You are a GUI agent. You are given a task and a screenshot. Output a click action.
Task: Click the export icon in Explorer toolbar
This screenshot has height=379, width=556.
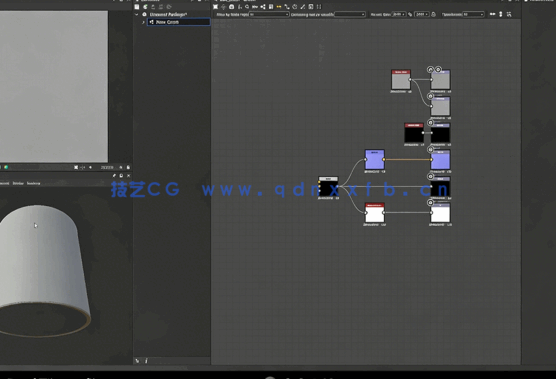[x=153, y=7]
